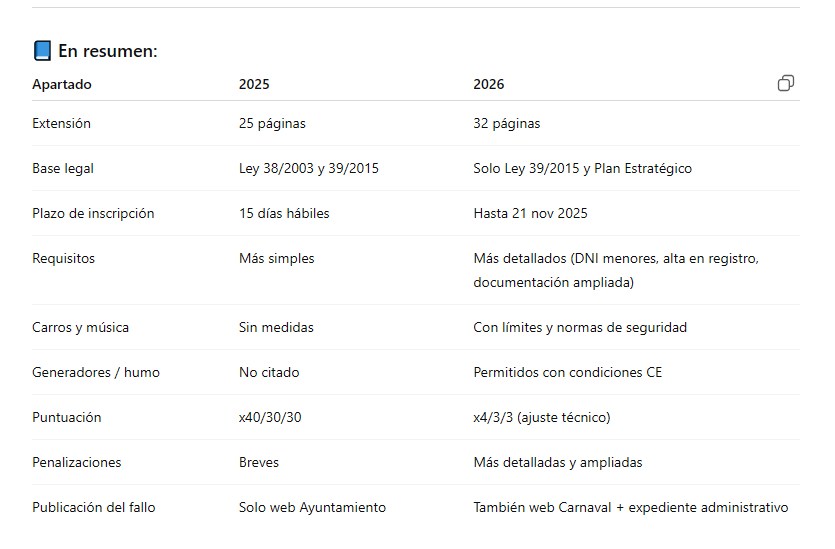Click the "En resumen:" heading

tap(108, 51)
